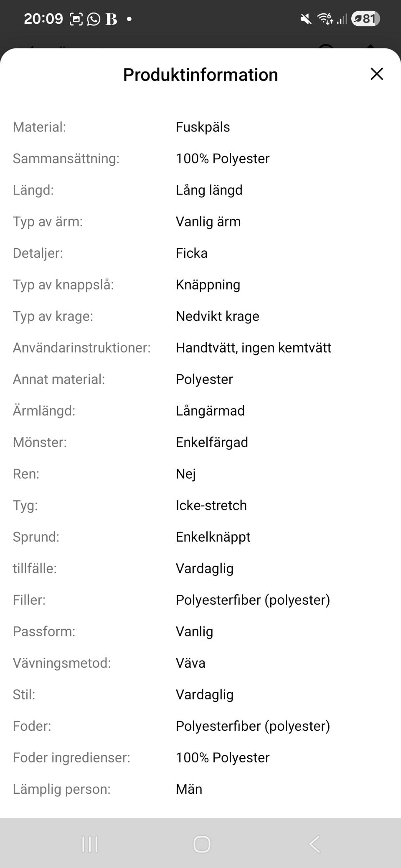Viewport: 401px width, 868px height.
Task: Tap the Ficka detail value
Action: 192,253
